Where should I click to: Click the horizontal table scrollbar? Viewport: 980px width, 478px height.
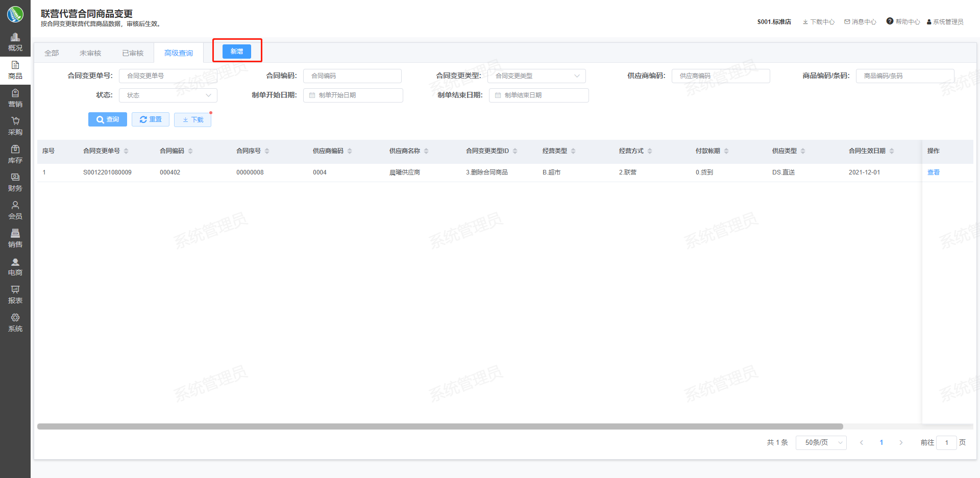coord(440,426)
